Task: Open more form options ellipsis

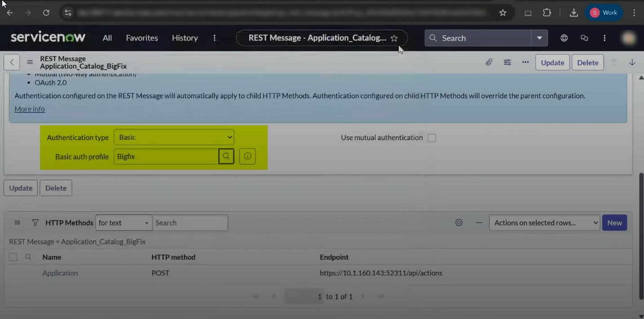Action: click(x=525, y=62)
